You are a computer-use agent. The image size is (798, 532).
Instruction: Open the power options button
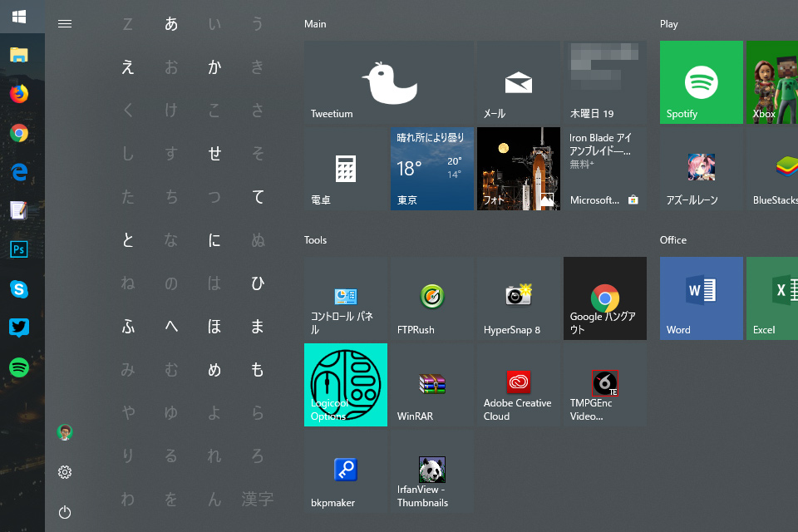[65, 512]
